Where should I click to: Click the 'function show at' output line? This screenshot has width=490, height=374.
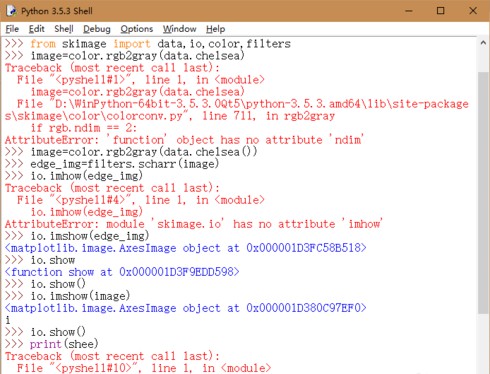tap(122, 272)
